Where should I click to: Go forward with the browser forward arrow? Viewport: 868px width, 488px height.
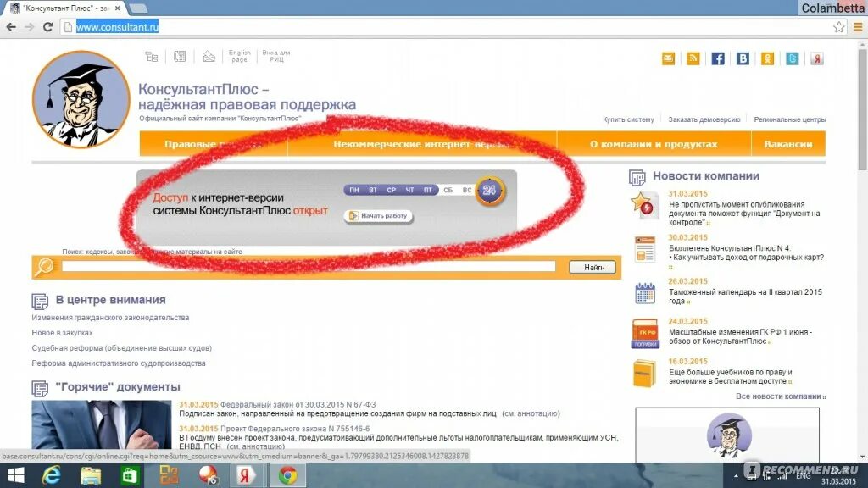pos(30,26)
